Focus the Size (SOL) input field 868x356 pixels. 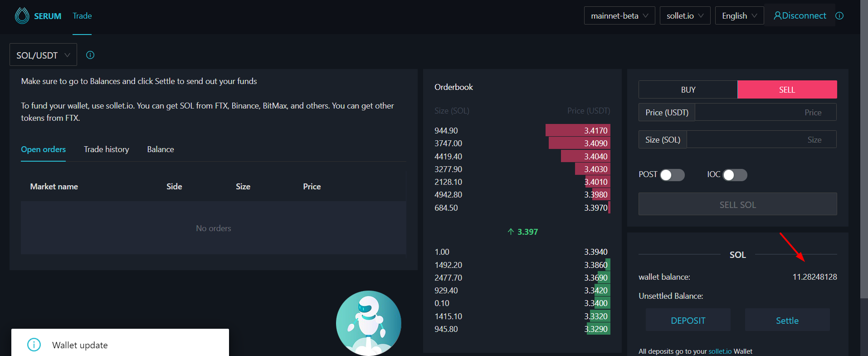tap(761, 139)
